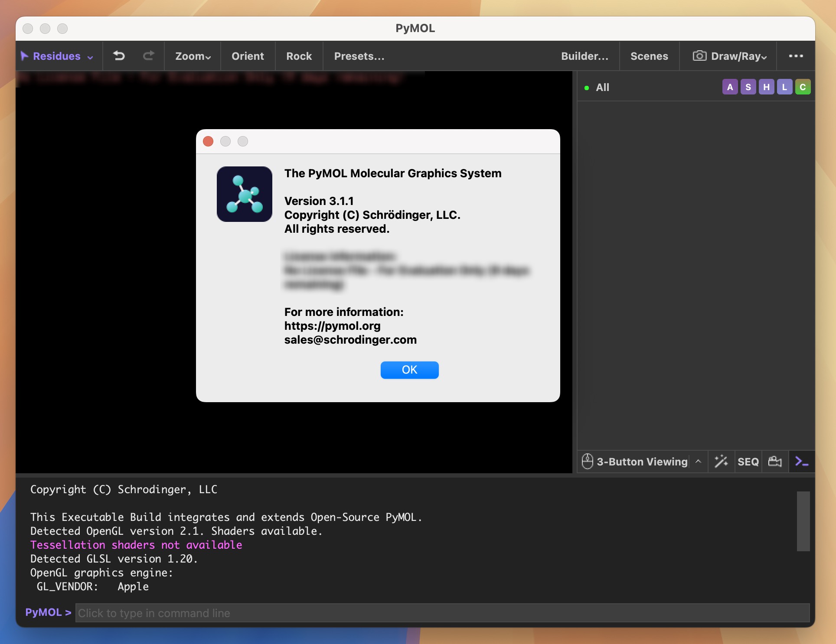Click the C (Color) button for All

pos(803,87)
